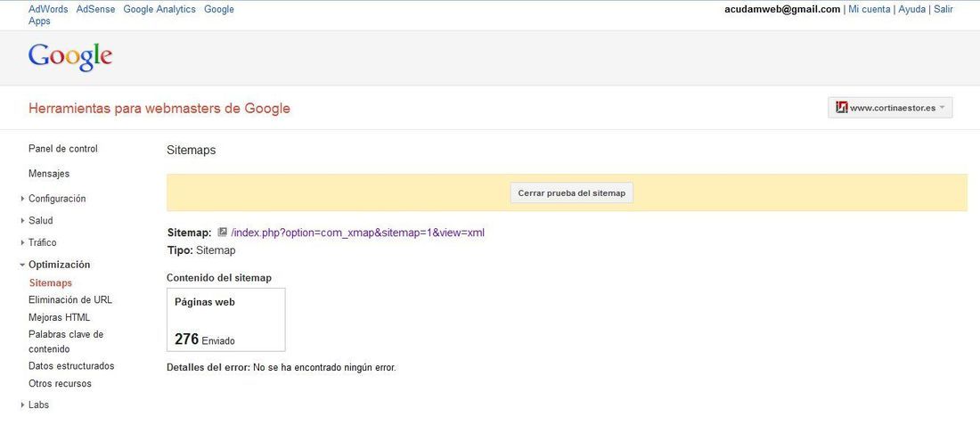
Task: Click the Google logo
Action: (70, 58)
